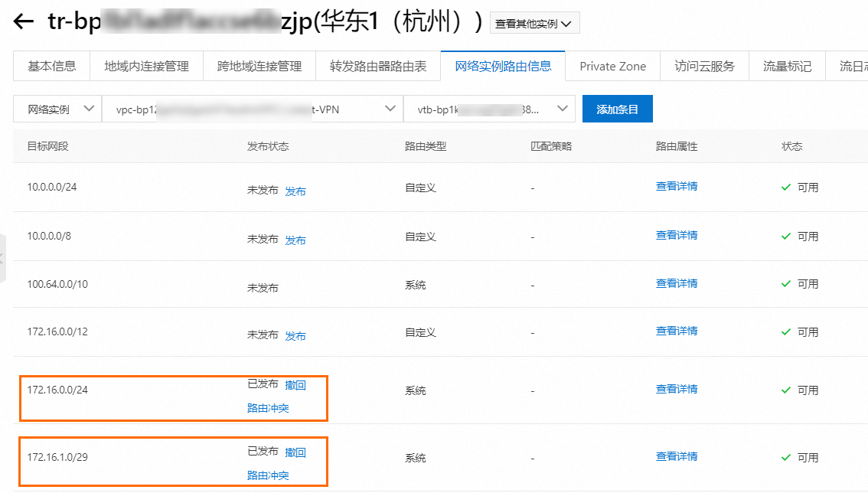
Task: Switch to the Private Zone tab
Action: coord(612,67)
